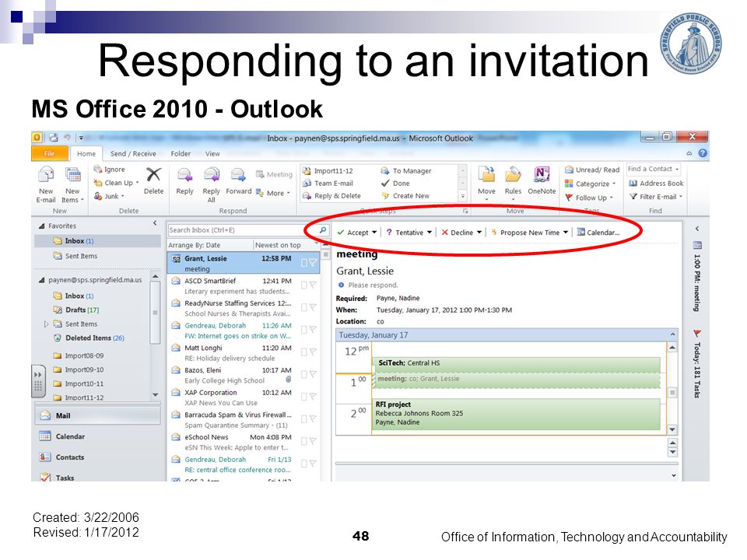747x560 pixels.
Task: Switch to the Tasks navigation
Action: pos(97,477)
